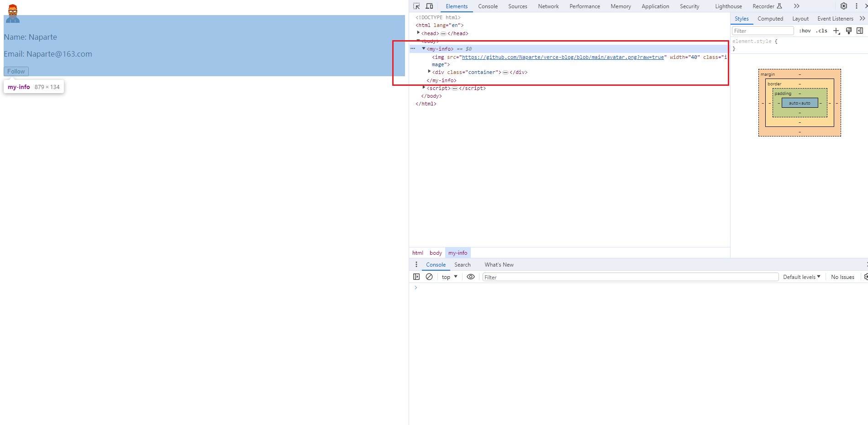Activate the inspect element picker icon
Viewport: 868px width, 425px height.
pyautogui.click(x=416, y=6)
